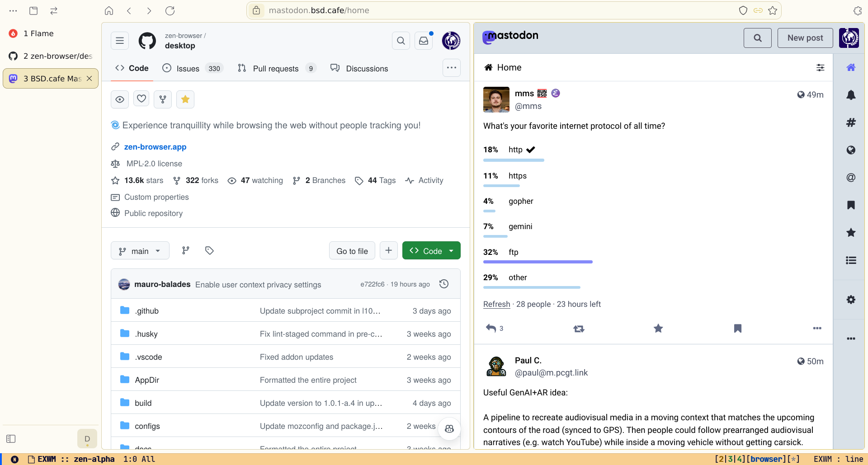The image size is (868, 465).
Task: Open browser menu three dots
Action: point(13,11)
